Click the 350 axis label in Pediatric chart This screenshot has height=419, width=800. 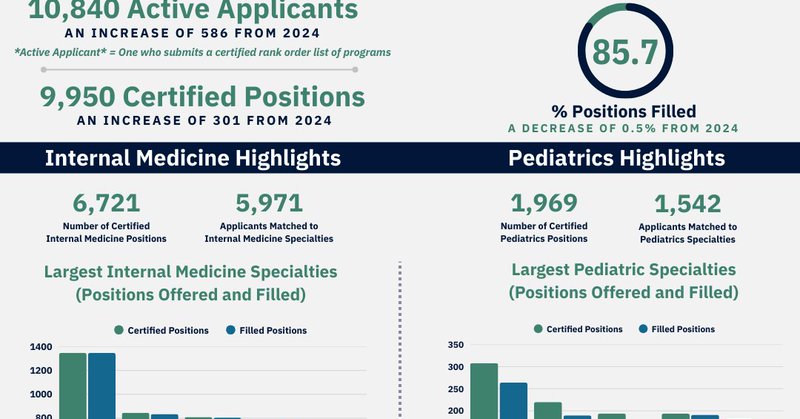pos(456,345)
